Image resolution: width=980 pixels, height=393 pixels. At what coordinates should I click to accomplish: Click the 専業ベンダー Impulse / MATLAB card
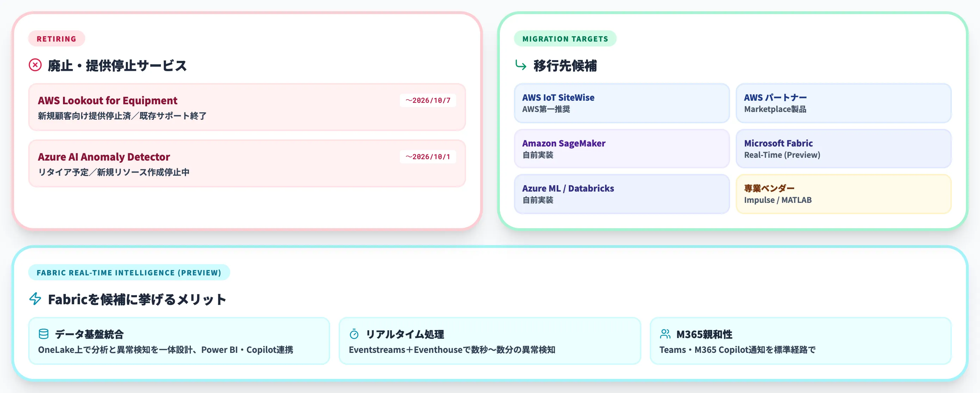844,194
